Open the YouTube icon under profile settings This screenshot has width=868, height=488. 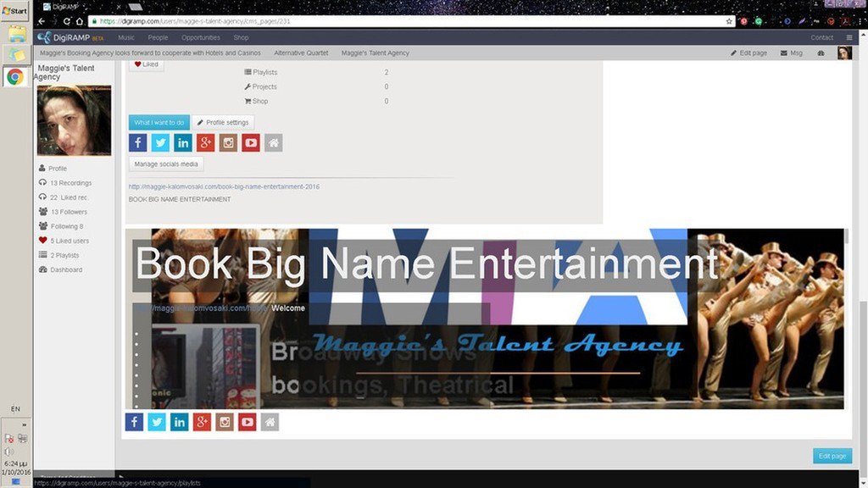[251, 142]
